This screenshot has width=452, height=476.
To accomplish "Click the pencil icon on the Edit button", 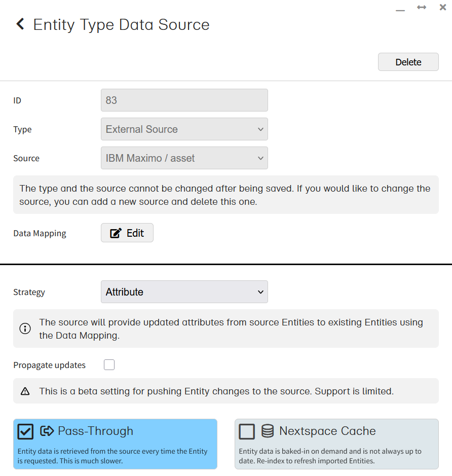I will tap(116, 233).
